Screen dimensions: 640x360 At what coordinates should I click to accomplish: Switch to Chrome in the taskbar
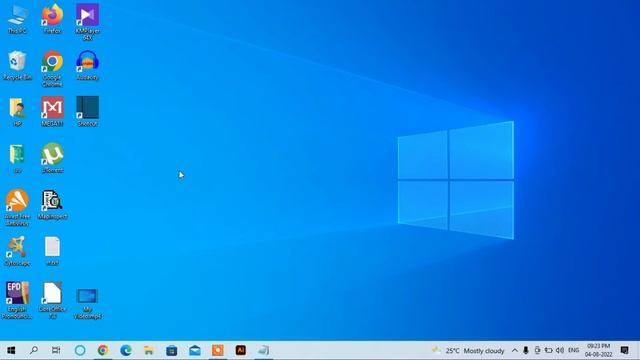click(103, 350)
